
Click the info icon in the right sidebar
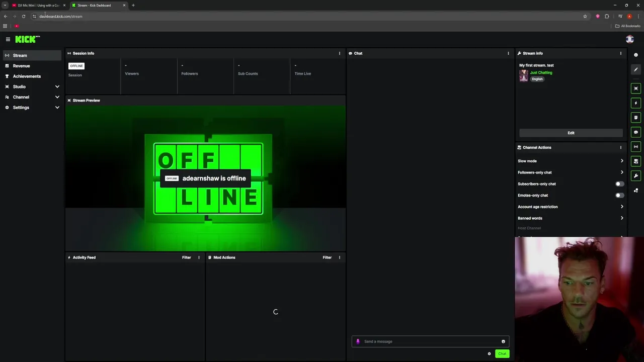click(636, 55)
